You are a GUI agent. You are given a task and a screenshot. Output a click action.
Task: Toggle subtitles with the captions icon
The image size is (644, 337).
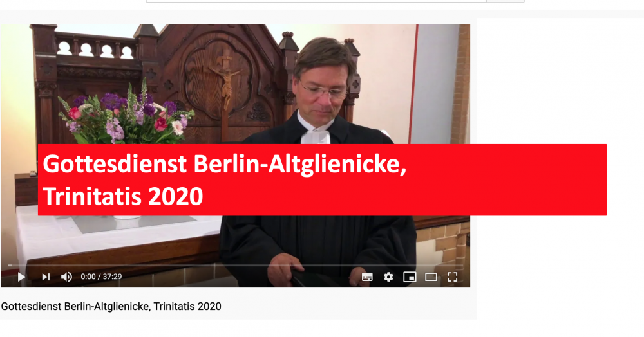367,277
